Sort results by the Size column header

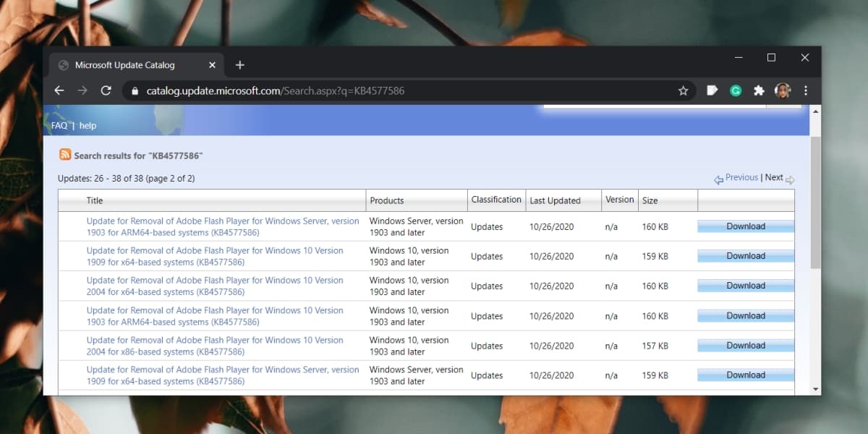coord(649,200)
